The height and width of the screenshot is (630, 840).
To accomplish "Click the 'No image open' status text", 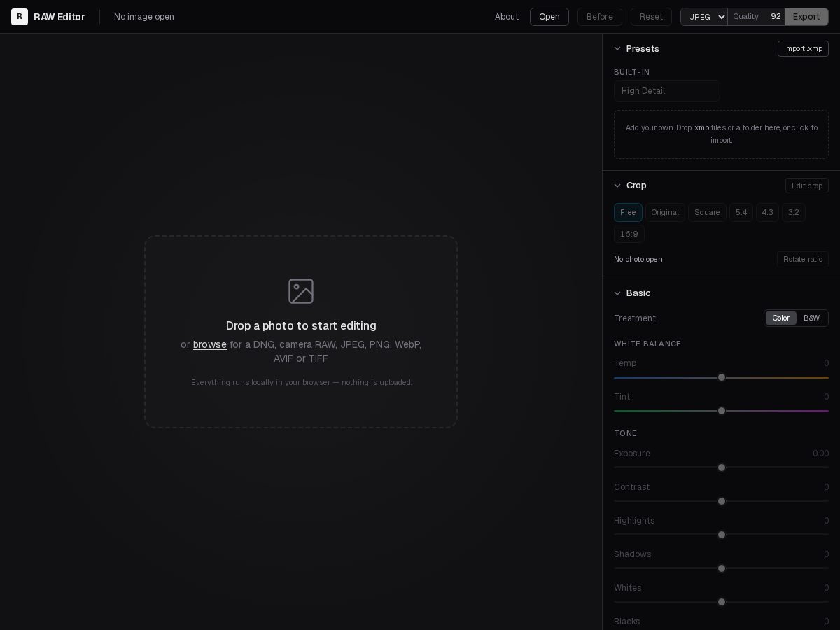I will [144, 17].
